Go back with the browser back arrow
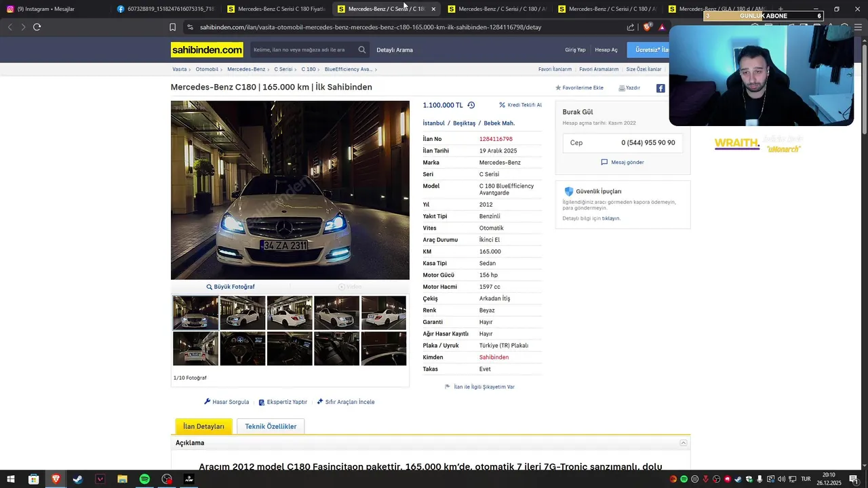The width and height of the screenshot is (868, 488). pyautogui.click(x=9, y=27)
